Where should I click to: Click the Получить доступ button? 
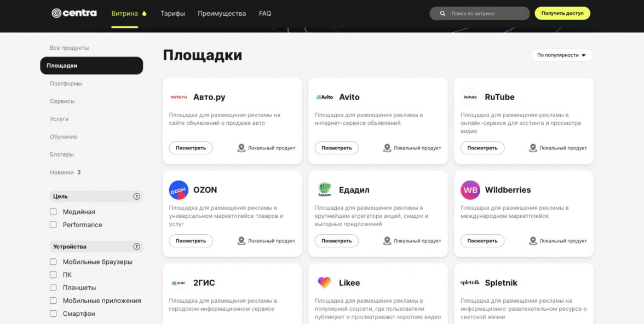(562, 13)
